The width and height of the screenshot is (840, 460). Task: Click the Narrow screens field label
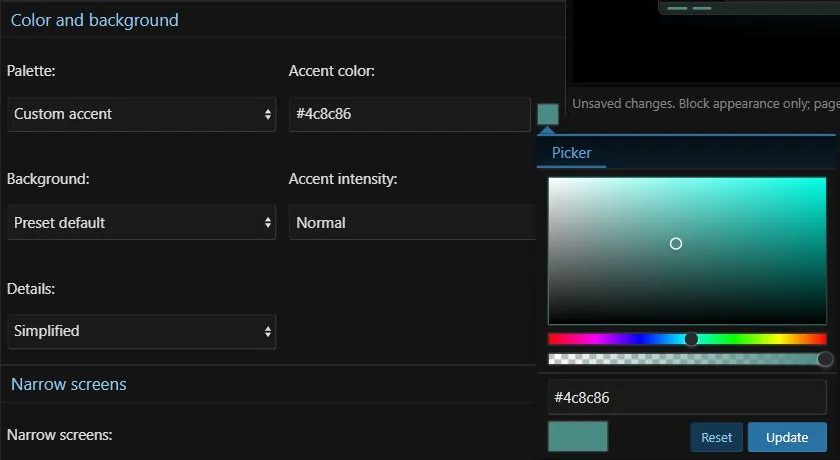[59, 435]
